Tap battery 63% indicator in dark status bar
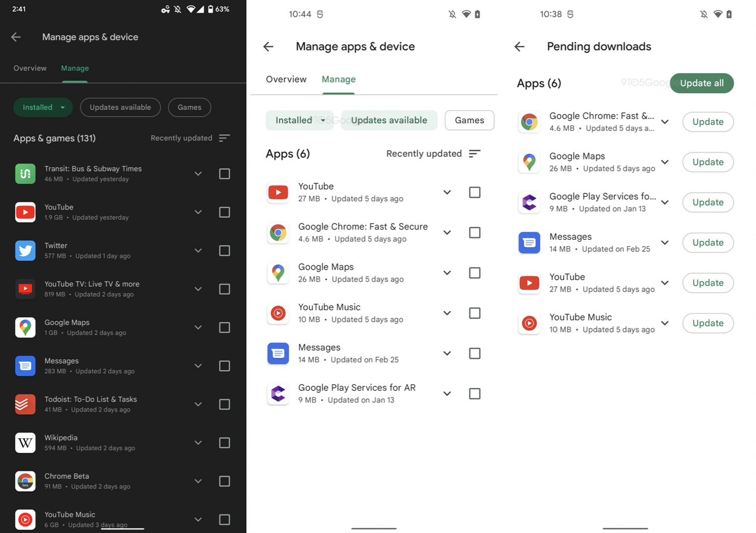756x533 pixels. tap(219, 9)
